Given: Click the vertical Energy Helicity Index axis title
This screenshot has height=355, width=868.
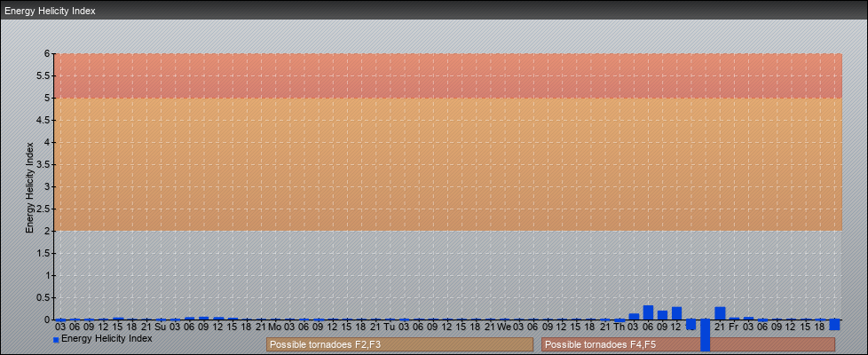Looking at the screenshot, I should 29,188.
